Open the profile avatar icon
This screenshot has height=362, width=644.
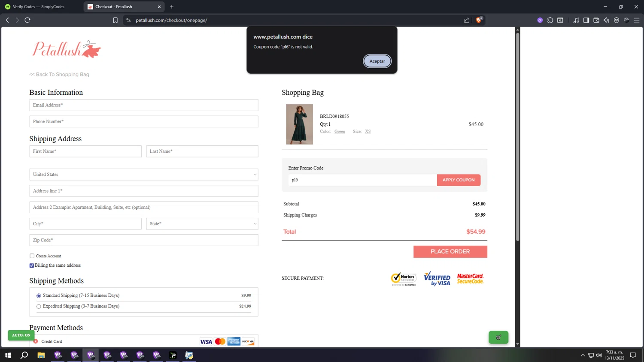[x=627, y=20]
